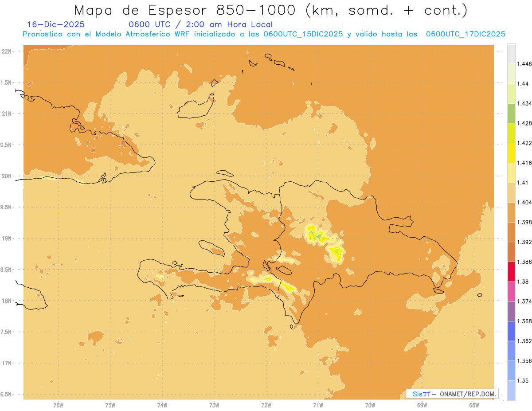Click the colorbar value 1.368

pyautogui.click(x=524, y=321)
